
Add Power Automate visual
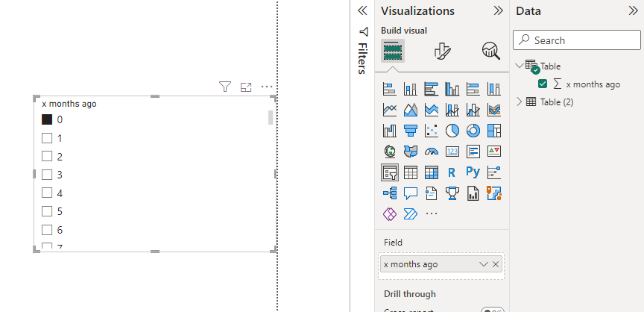[x=410, y=213]
